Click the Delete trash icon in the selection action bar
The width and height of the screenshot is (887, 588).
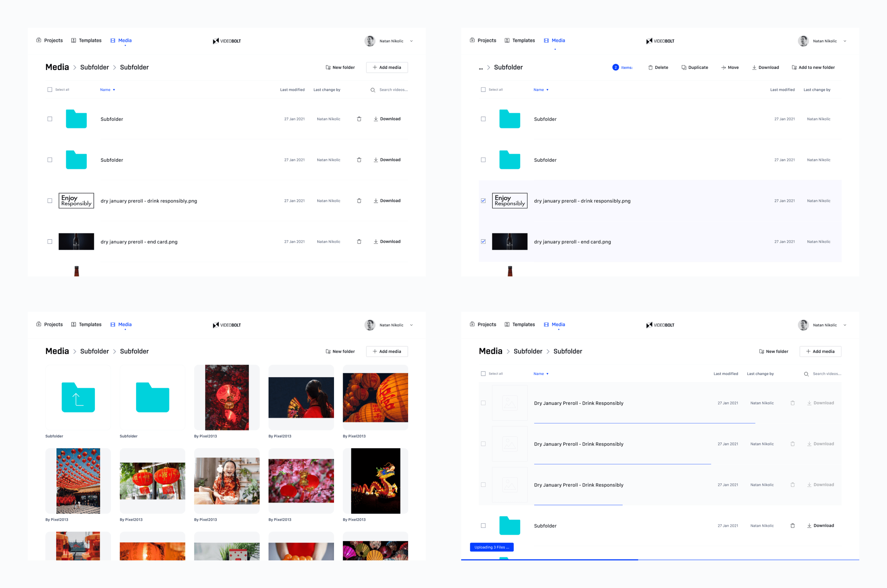tap(650, 68)
